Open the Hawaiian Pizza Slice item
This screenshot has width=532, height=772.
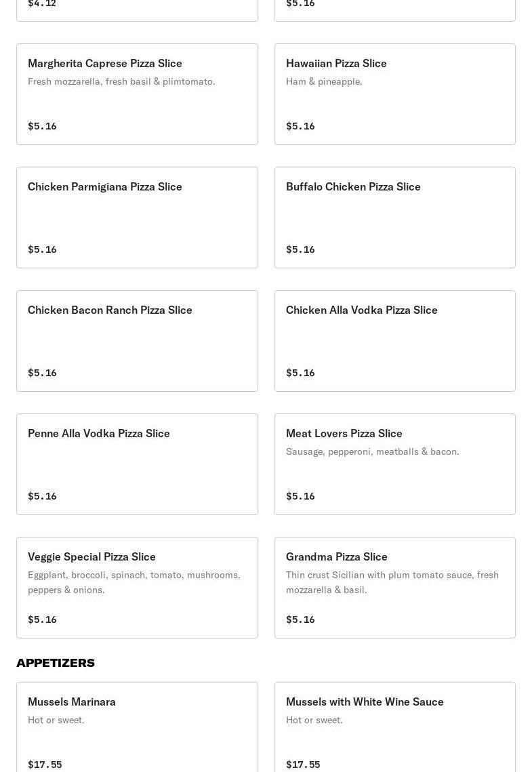(x=394, y=94)
